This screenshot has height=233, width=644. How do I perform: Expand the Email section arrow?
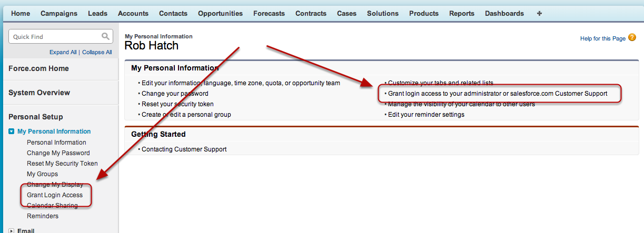[12, 230]
